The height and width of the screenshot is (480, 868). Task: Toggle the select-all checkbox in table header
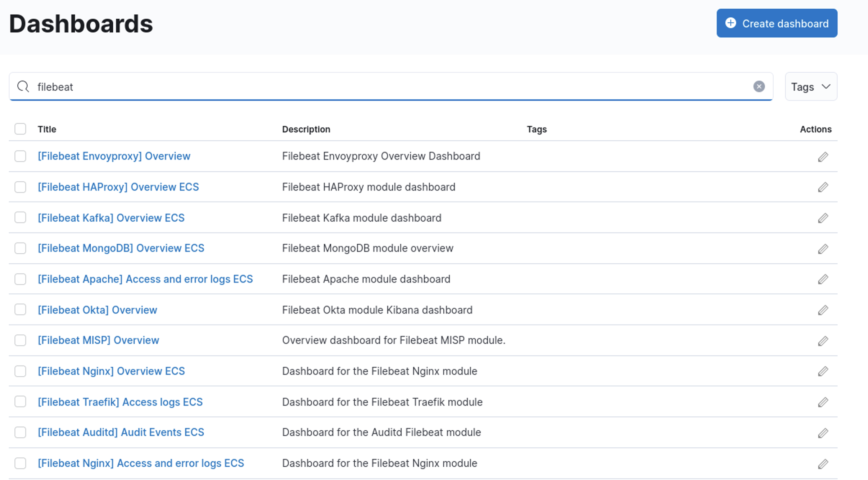(20, 129)
